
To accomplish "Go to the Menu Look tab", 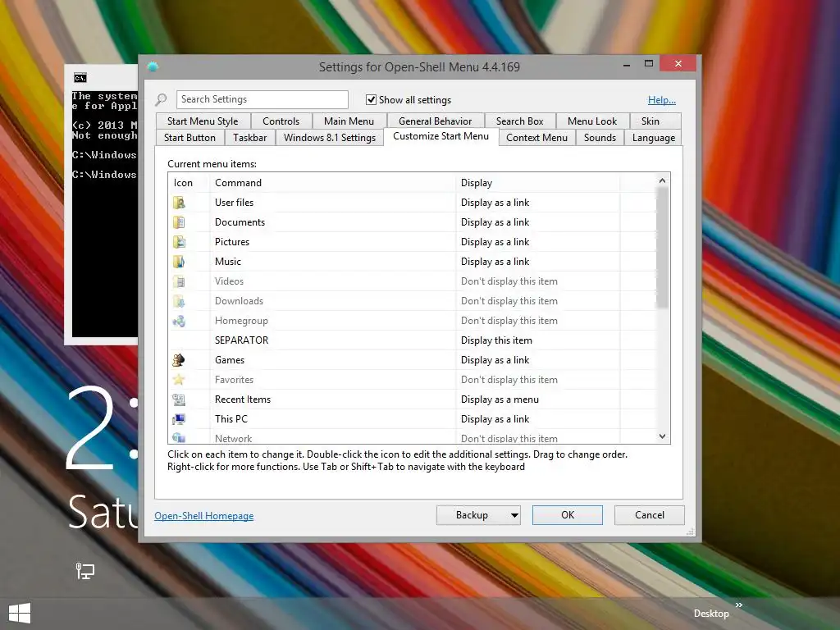I will click(592, 121).
